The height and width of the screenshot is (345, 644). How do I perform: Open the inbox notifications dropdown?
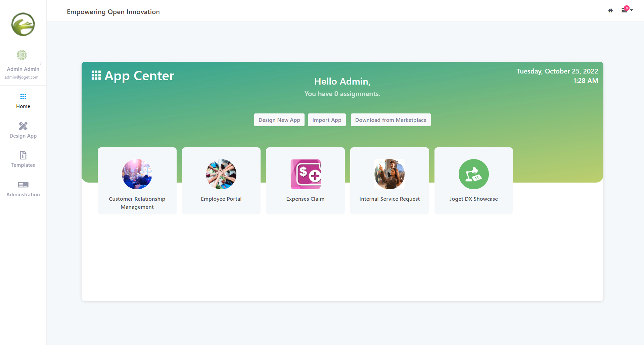tap(627, 10)
